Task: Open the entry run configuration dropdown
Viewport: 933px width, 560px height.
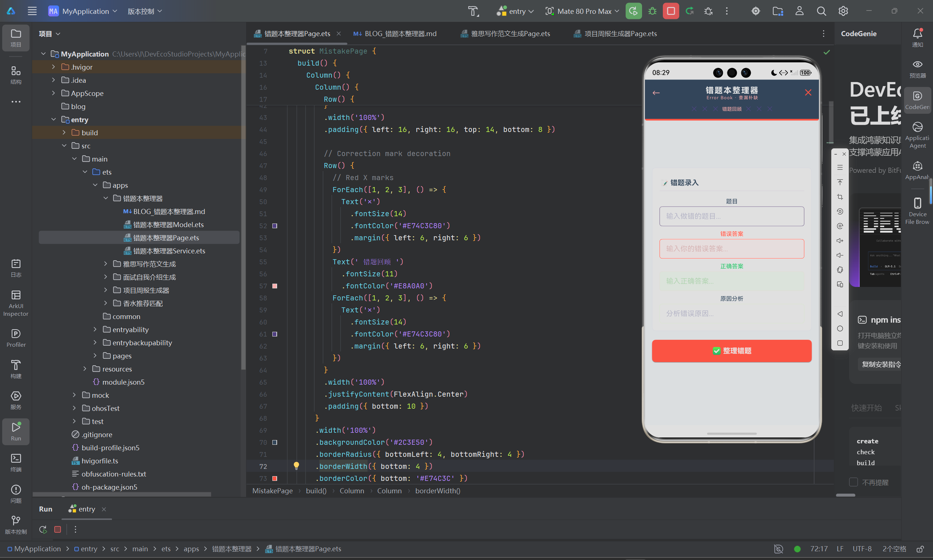Action: pos(516,11)
